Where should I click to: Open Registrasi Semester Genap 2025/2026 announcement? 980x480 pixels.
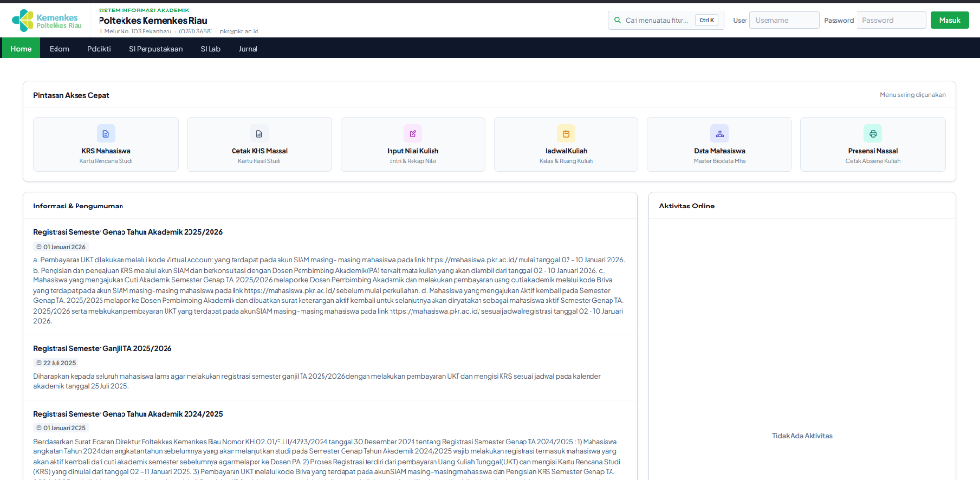coord(128,232)
